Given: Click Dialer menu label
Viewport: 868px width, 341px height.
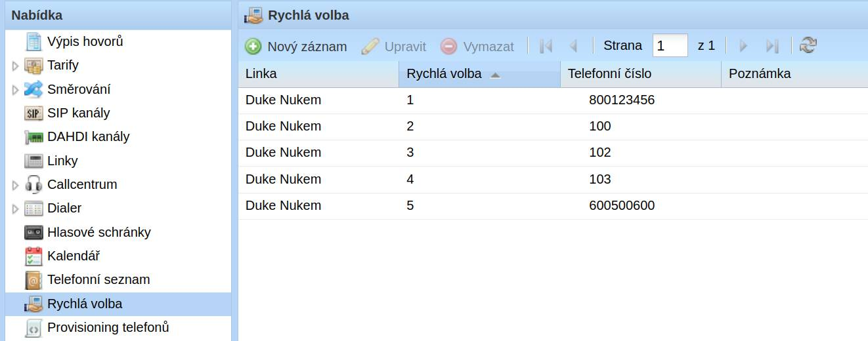Looking at the screenshot, I should click(64, 209).
